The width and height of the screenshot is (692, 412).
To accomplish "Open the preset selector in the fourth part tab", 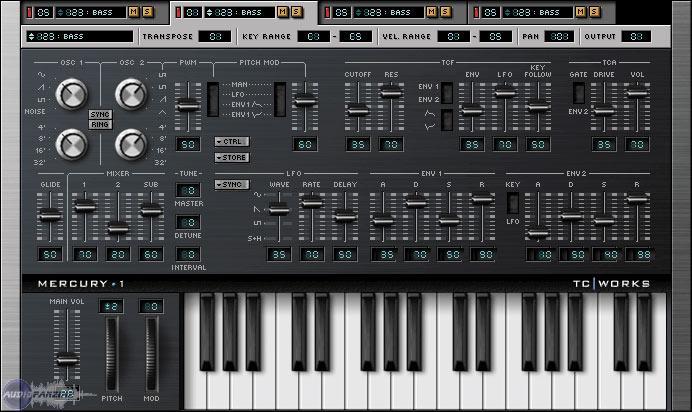I will tap(538, 12).
